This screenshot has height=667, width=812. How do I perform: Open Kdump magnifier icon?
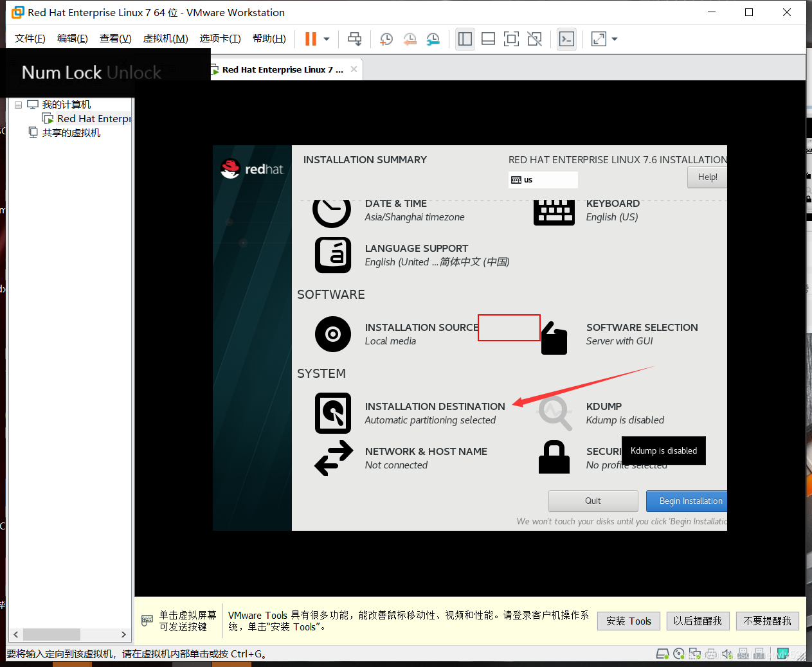point(555,413)
